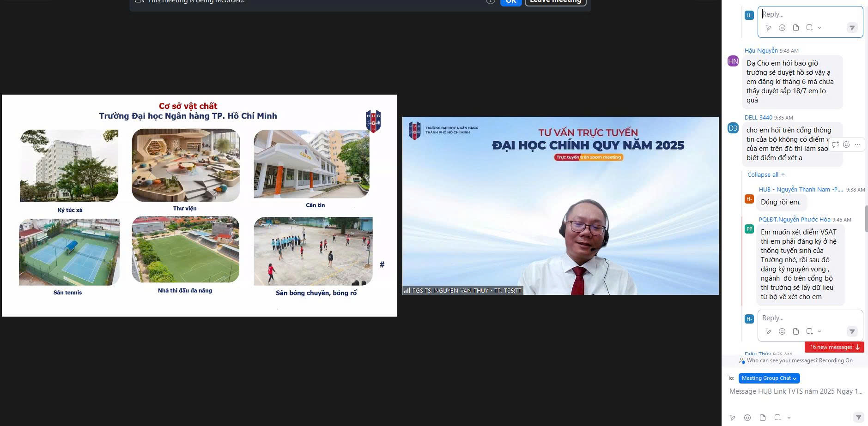
Task: Open more options on DELL 3440 message
Action: (857, 144)
